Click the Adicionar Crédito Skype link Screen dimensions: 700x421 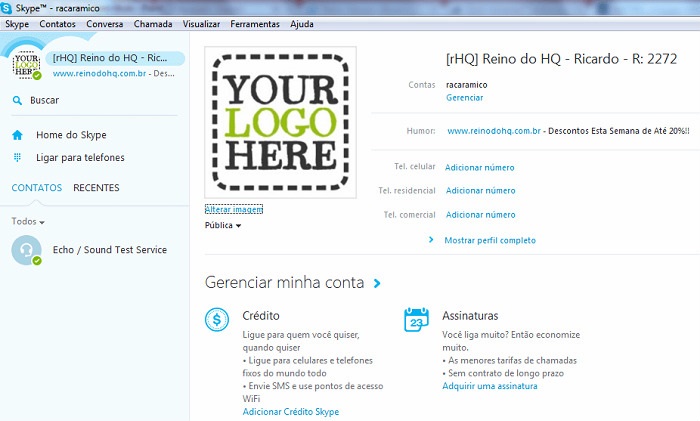click(x=291, y=412)
